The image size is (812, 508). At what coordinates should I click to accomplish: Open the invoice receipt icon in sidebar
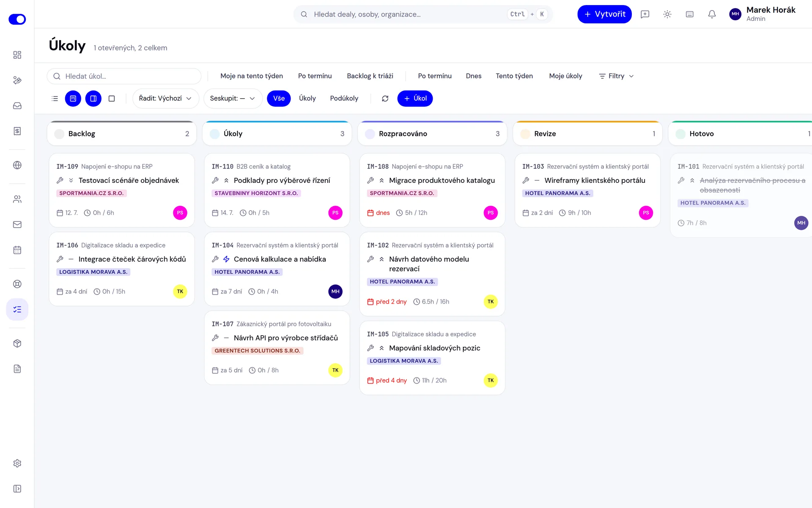[17, 131]
